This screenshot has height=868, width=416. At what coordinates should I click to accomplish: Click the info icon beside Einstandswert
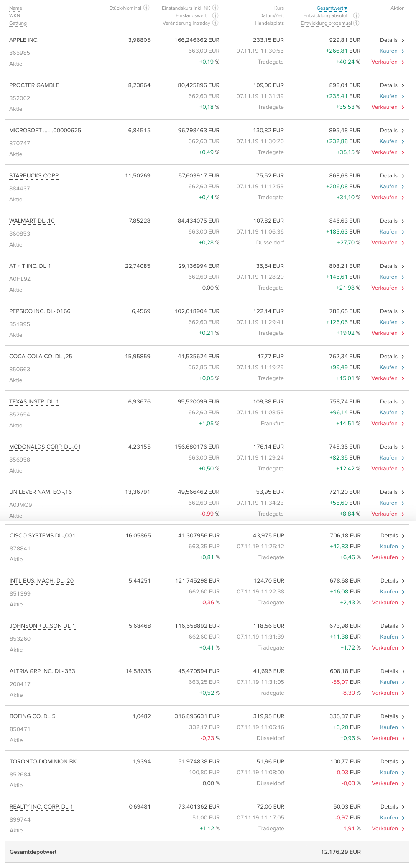(215, 15)
